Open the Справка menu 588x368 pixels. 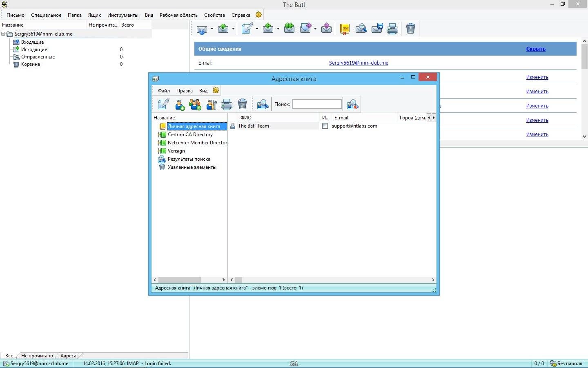coord(241,15)
